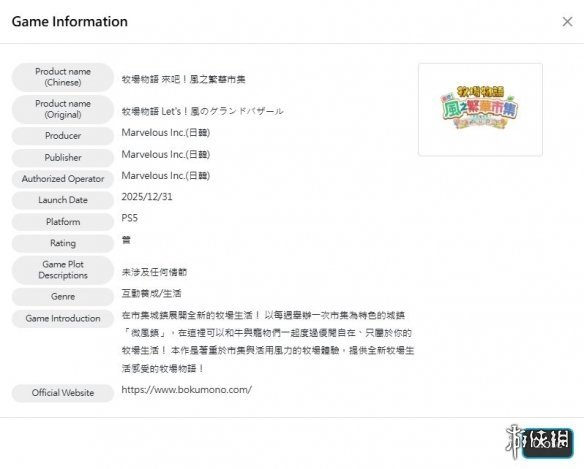This screenshot has height=469, width=584.
Task: Click the PS5 platform value
Action: point(130,218)
